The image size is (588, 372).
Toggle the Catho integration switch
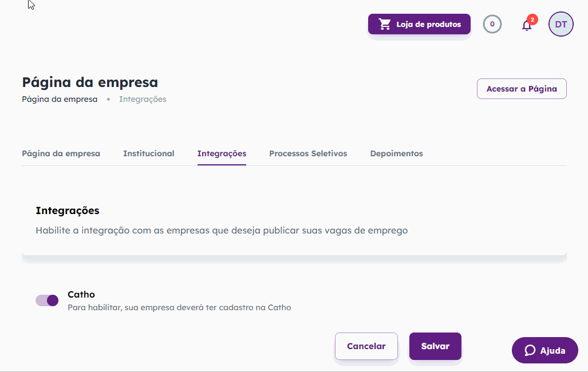[47, 300]
